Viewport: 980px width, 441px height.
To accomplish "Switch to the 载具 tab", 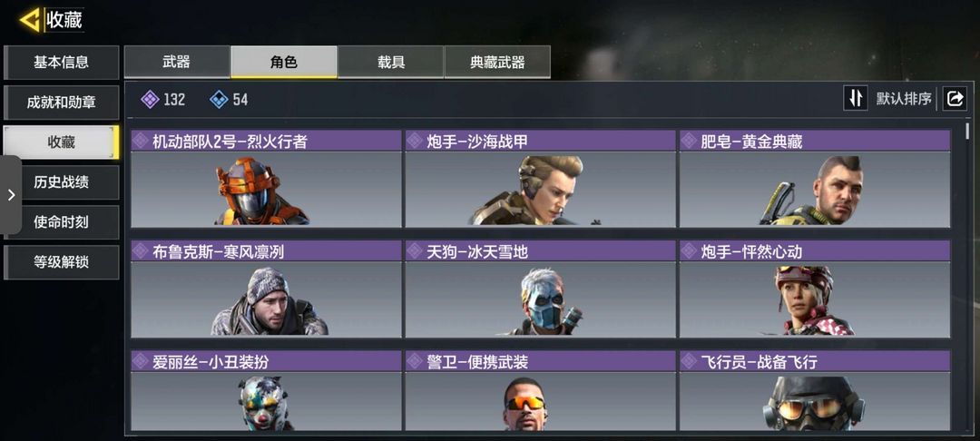I will pyautogui.click(x=390, y=62).
